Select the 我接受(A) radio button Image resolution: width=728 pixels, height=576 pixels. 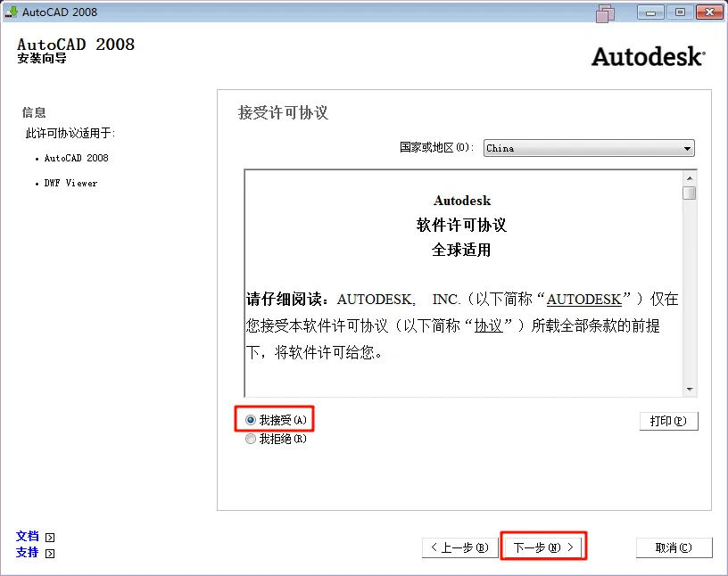click(x=251, y=420)
